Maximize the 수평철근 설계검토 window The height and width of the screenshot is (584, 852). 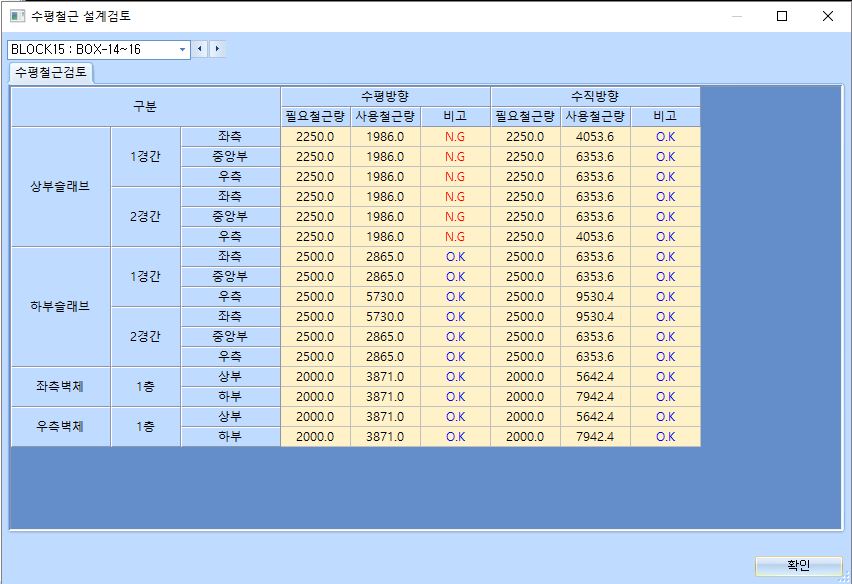[x=782, y=16]
